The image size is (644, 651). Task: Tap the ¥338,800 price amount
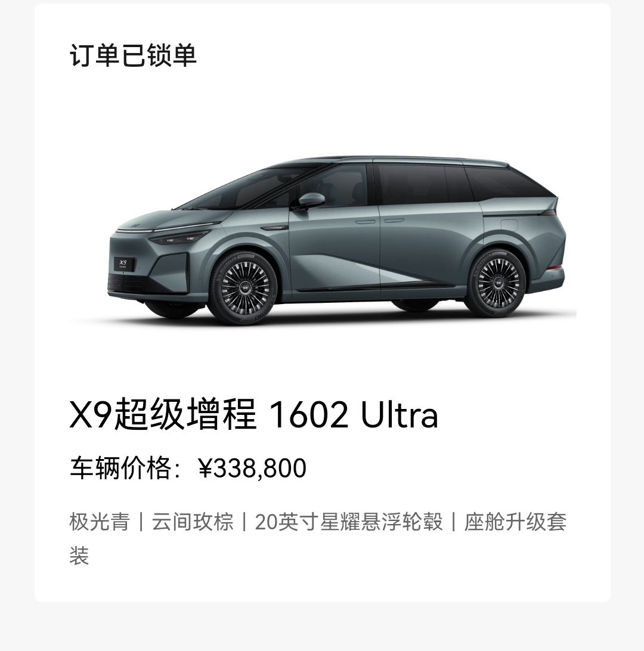(x=252, y=468)
